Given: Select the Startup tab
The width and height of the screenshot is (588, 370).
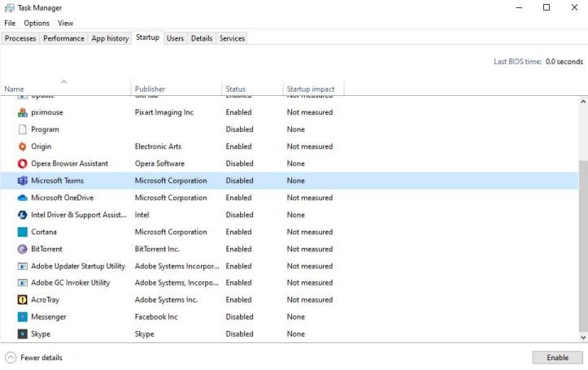Looking at the screenshot, I should click(x=147, y=37).
